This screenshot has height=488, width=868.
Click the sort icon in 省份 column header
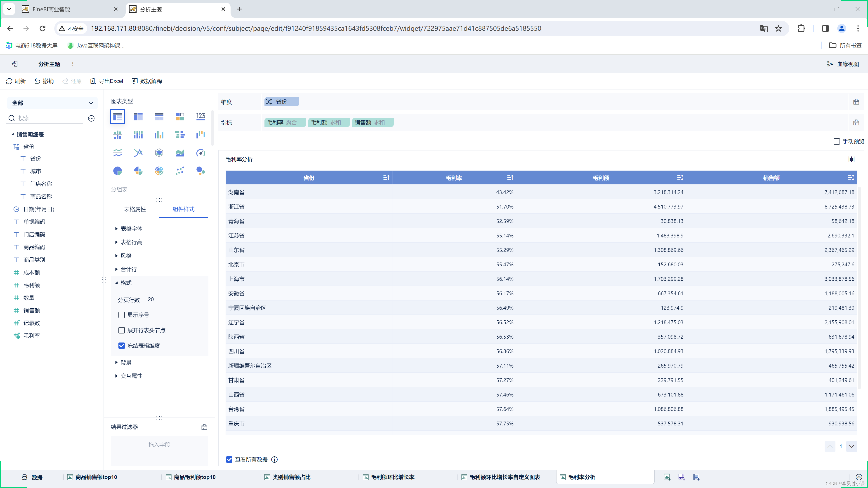[386, 178]
